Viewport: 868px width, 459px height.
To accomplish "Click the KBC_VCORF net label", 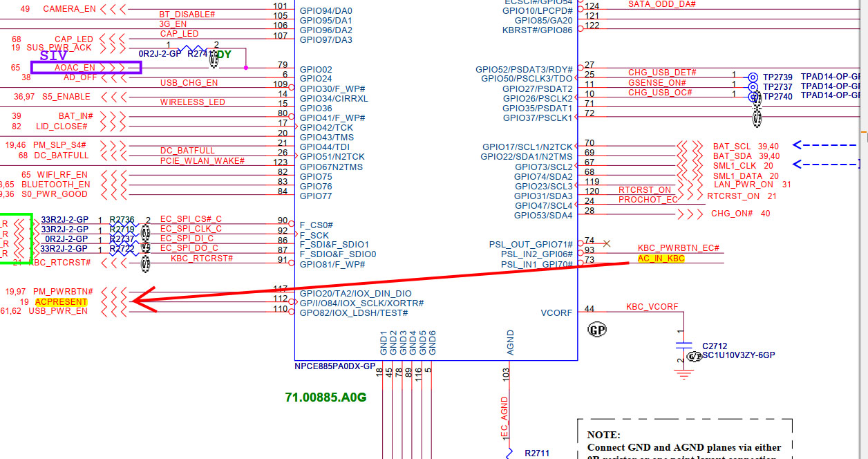I will coord(652,307).
